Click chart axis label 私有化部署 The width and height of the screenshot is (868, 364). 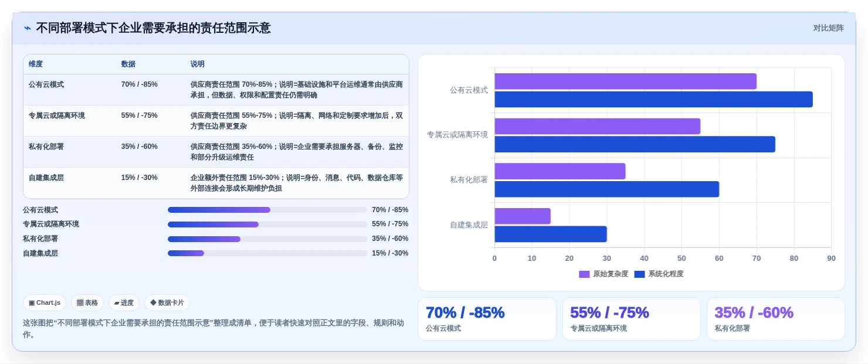point(469,180)
